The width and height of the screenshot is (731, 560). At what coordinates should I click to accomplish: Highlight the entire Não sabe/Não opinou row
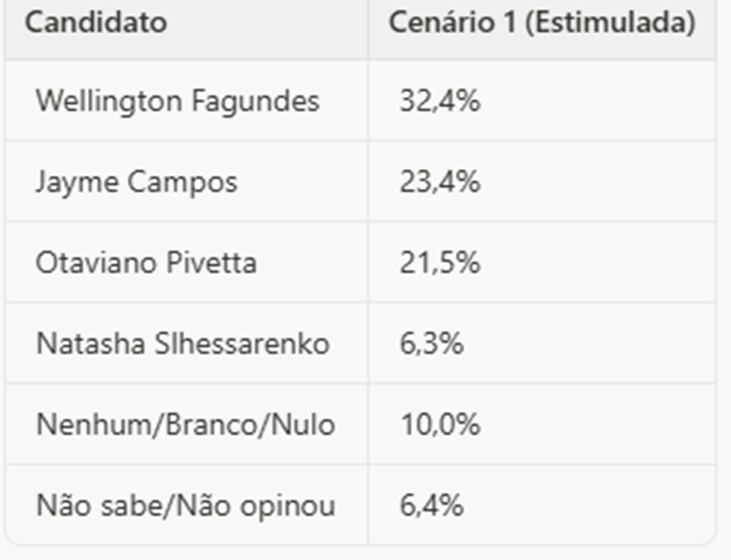click(x=360, y=505)
